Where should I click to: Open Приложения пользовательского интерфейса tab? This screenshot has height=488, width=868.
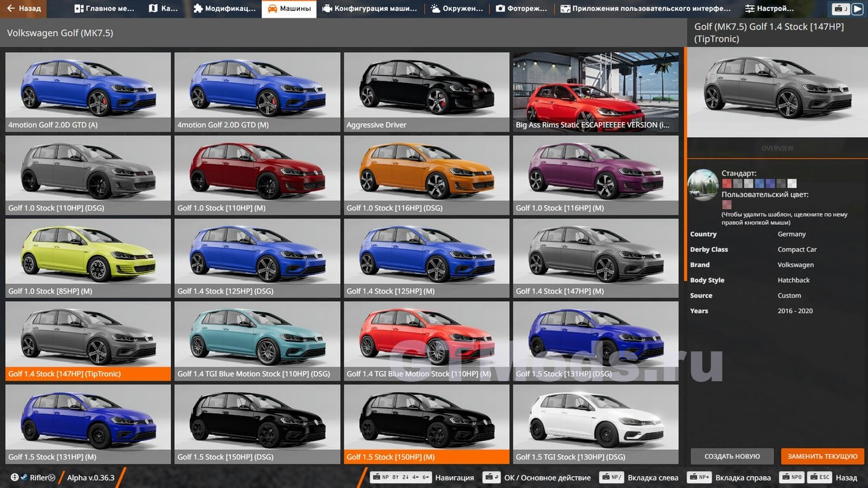pyautogui.click(x=645, y=9)
